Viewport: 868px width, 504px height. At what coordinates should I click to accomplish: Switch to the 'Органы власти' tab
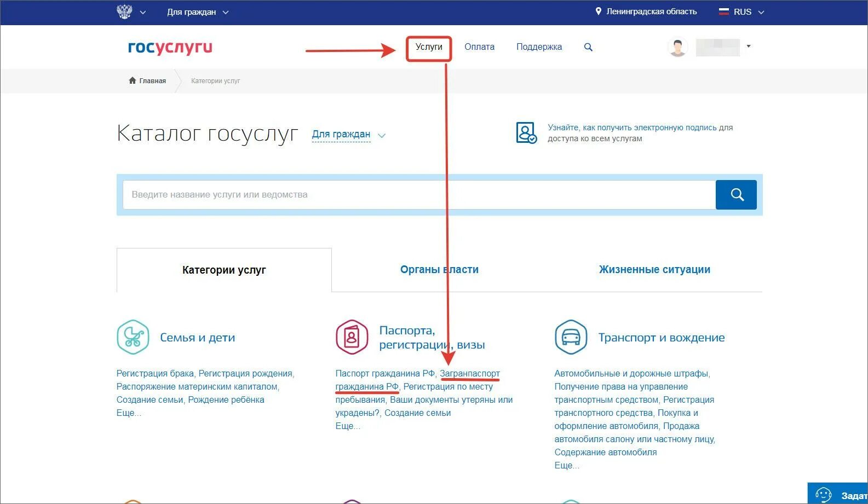pyautogui.click(x=439, y=269)
